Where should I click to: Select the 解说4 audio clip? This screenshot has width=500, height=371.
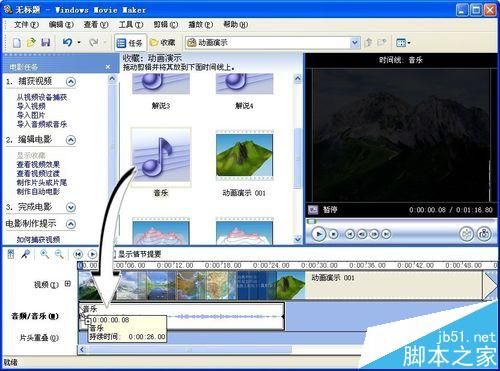tap(244, 92)
